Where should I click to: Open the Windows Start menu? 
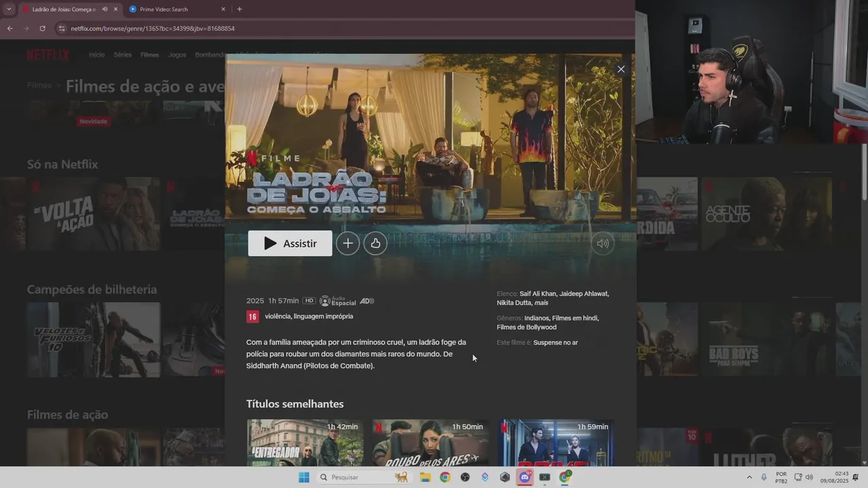(x=304, y=477)
